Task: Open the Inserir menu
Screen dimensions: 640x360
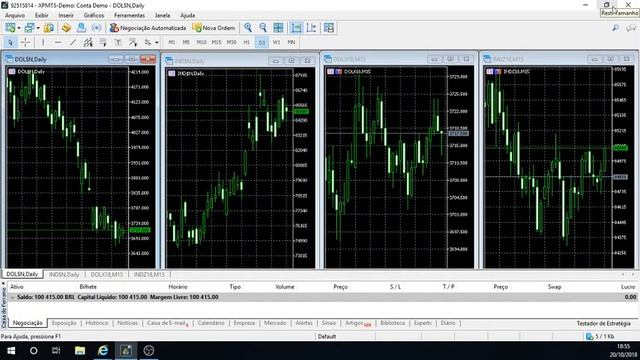Action: [66, 15]
